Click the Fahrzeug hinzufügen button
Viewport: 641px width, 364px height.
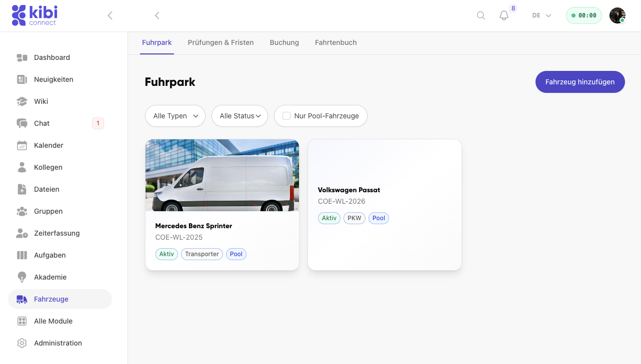580,82
